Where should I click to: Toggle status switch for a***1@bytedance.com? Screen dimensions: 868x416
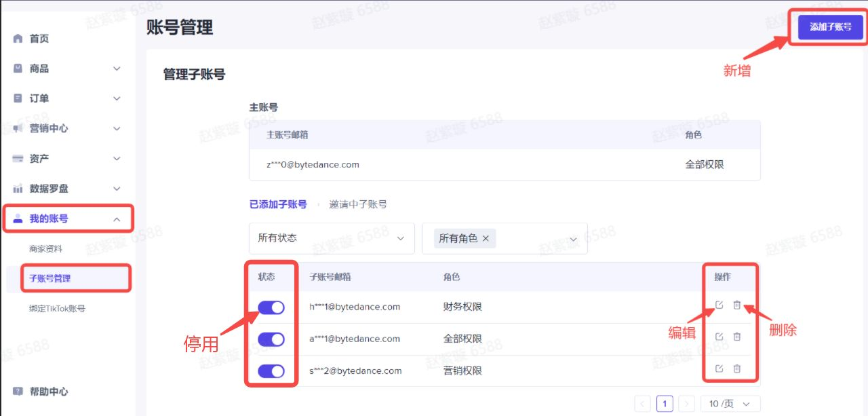271,339
